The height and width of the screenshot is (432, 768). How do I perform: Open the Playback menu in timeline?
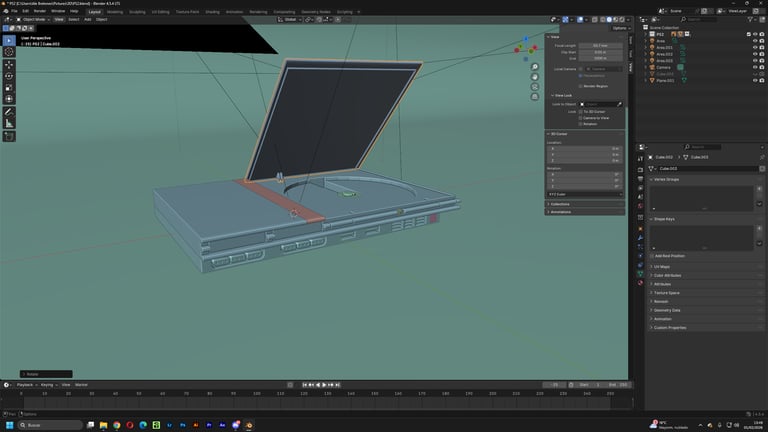(x=26, y=385)
